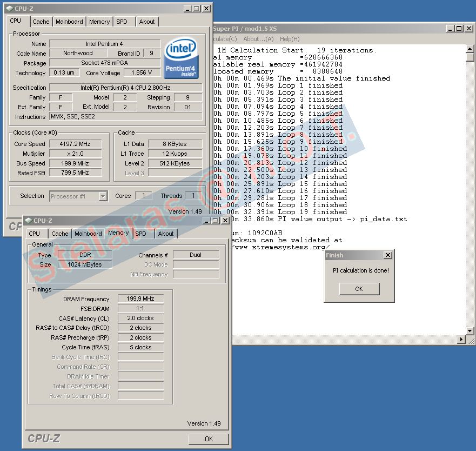Click Super PI horizontal scroll right arrow
The height and width of the screenshot is (451, 476).
pos(461,339)
